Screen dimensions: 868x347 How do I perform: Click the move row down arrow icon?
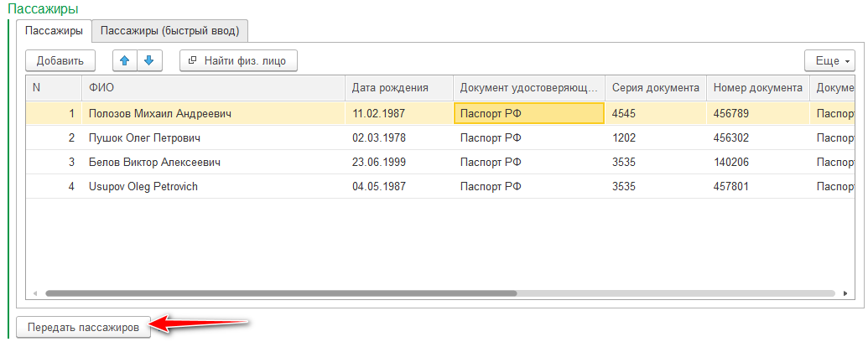pyautogui.click(x=148, y=60)
